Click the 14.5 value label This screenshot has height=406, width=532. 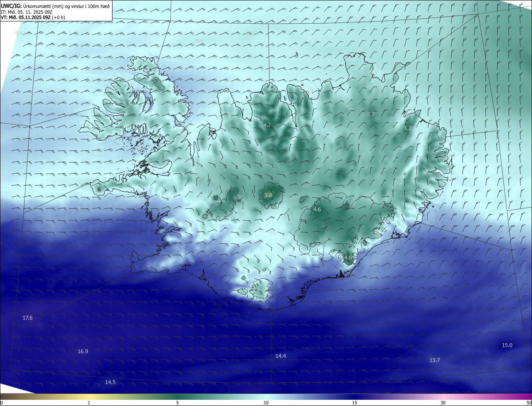coord(110,382)
